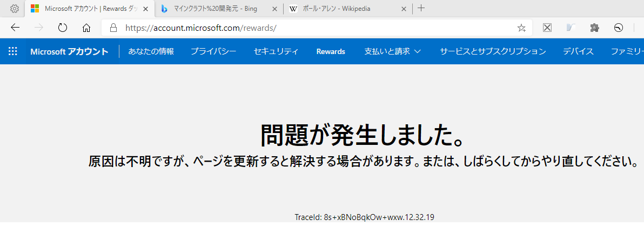Open the browser settings gear icon
Screen dimensions: 644x233
pyautogui.click(x=15, y=8)
